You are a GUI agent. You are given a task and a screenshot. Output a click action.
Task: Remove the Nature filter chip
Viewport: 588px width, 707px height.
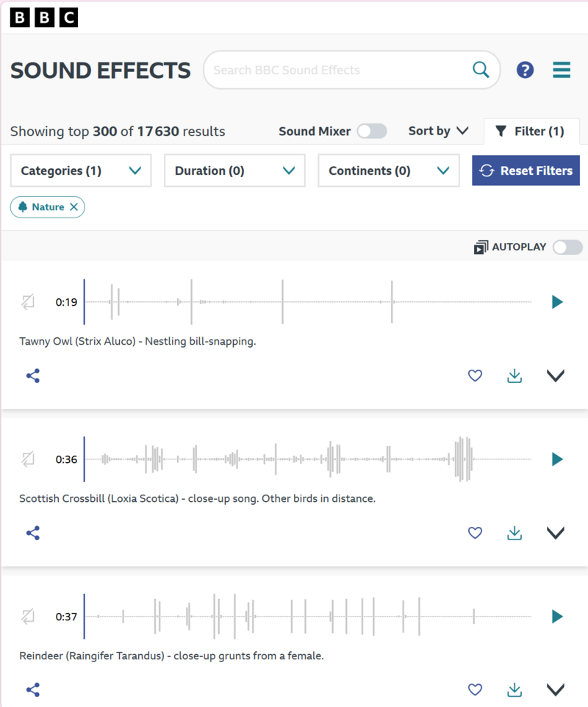[x=74, y=207]
